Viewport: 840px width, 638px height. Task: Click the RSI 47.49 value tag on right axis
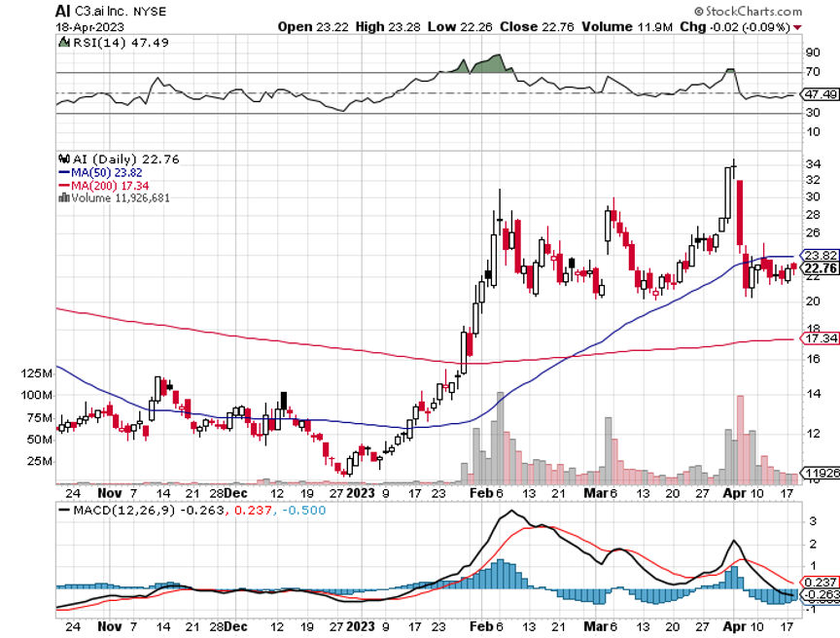coord(821,94)
